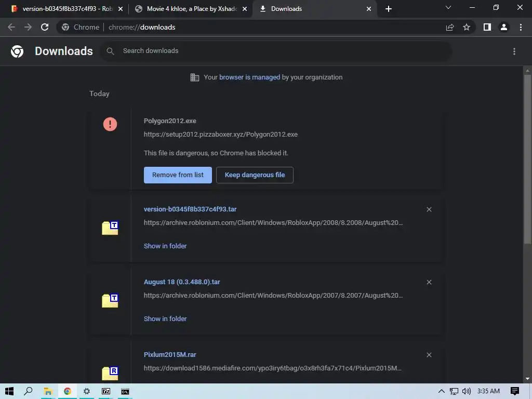
Task: Reload the downloads page
Action: tap(45, 27)
